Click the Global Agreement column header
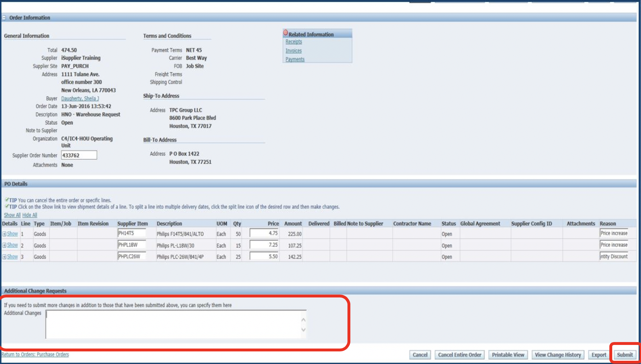 coord(480,224)
